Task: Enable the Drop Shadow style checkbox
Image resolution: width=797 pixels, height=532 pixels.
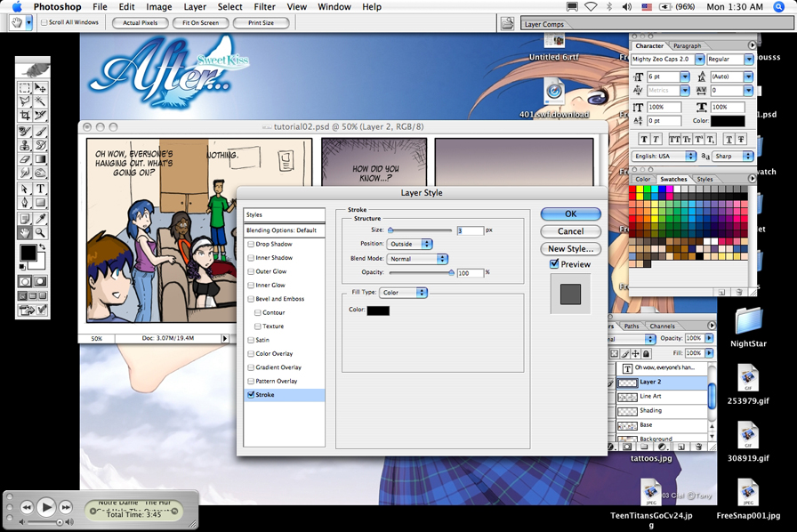Action: [251, 244]
